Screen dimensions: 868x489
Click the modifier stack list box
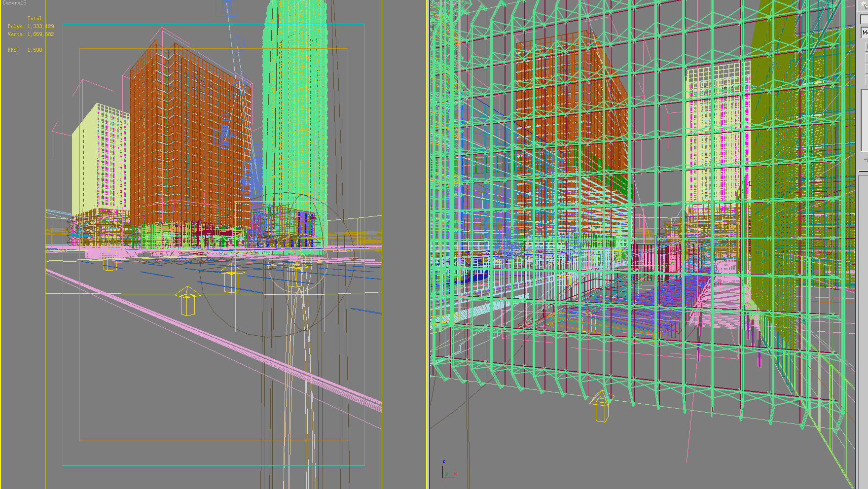pyautogui.click(x=865, y=121)
